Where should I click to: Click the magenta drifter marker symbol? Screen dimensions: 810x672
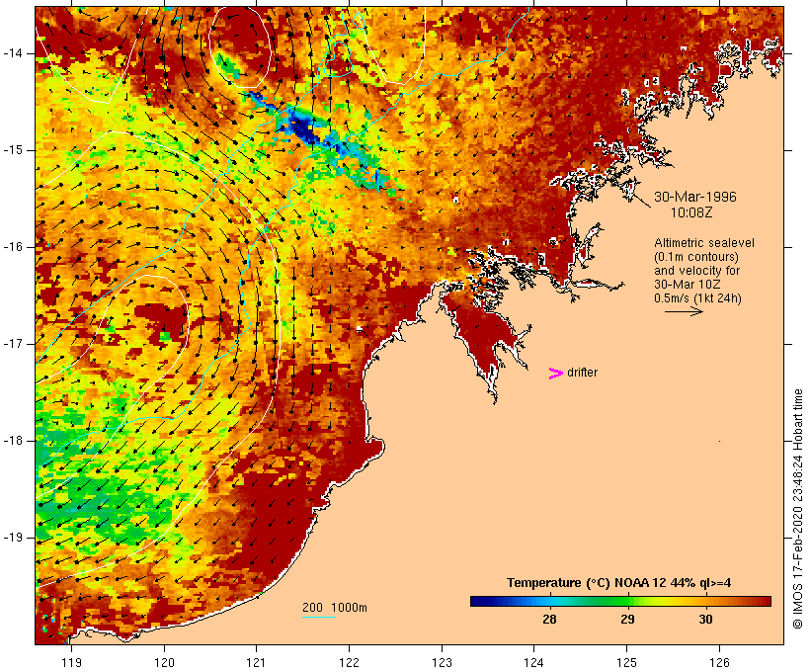pos(555,374)
